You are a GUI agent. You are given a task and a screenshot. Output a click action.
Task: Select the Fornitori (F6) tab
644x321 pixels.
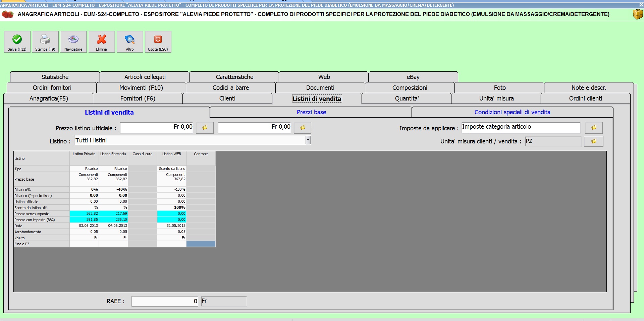pos(138,99)
